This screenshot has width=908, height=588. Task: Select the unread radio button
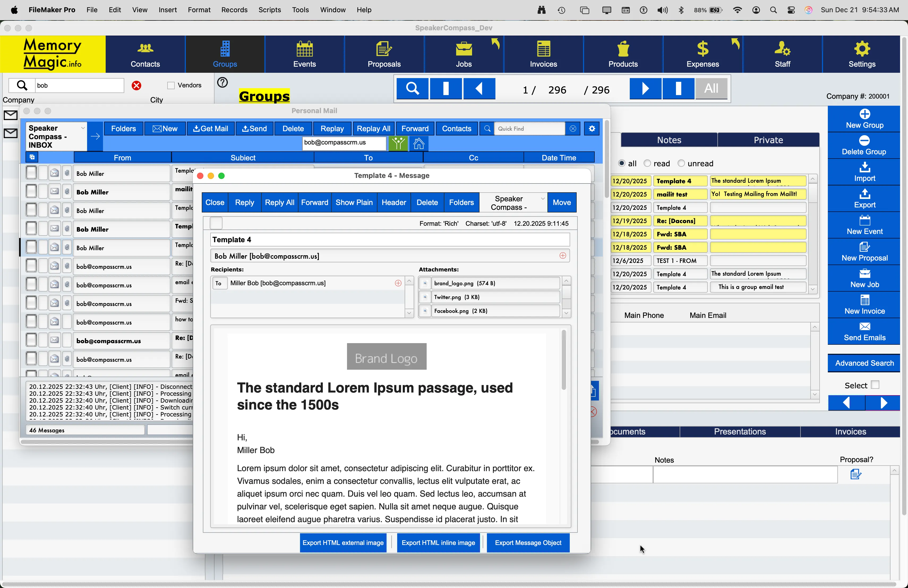(681, 163)
